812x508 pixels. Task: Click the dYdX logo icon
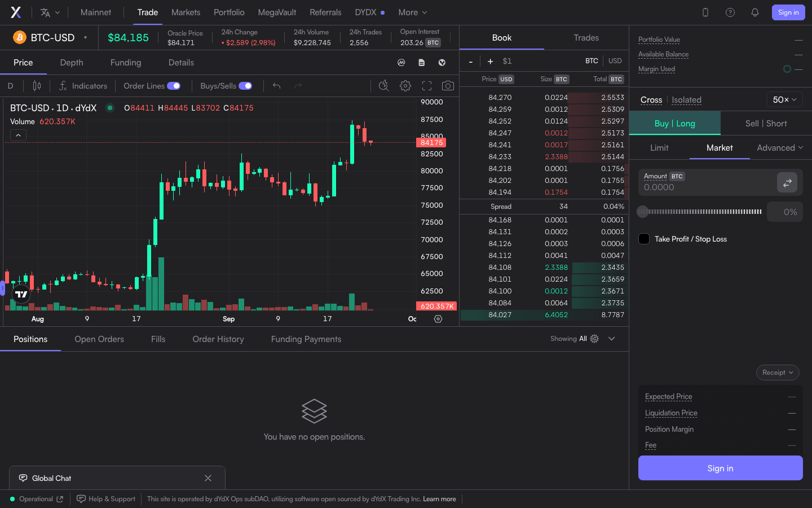coord(16,12)
